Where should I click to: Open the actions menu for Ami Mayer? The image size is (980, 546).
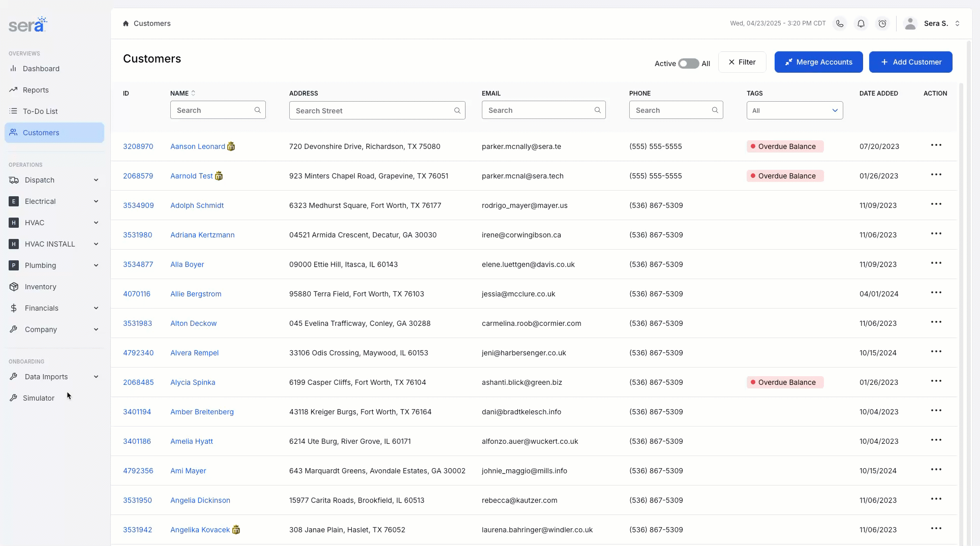pos(936,470)
